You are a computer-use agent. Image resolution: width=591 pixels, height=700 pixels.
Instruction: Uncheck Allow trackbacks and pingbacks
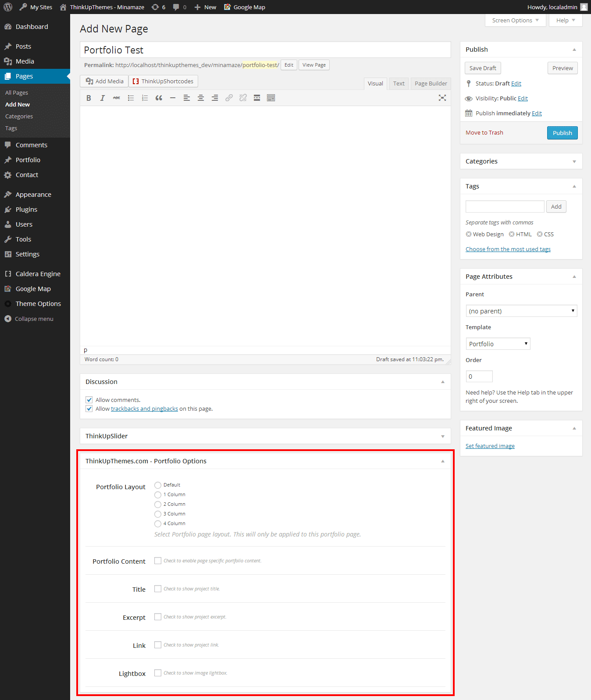(89, 409)
